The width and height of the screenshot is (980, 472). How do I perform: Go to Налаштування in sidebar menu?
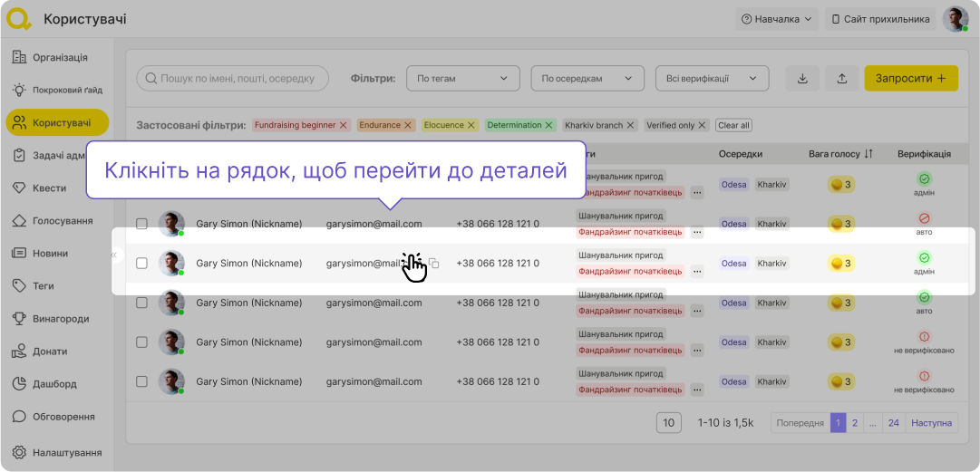(66, 452)
